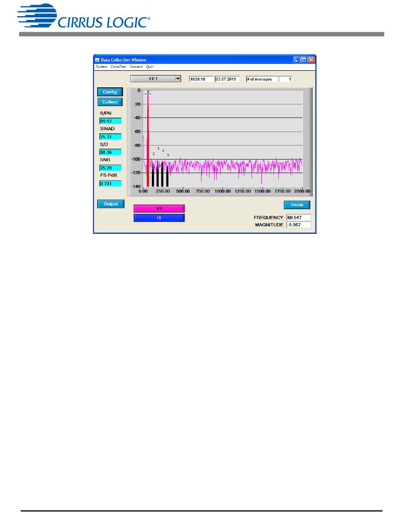Click the S/PN value 89.97
The width and height of the screenshot is (403, 532).
pyautogui.click(x=110, y=121)
